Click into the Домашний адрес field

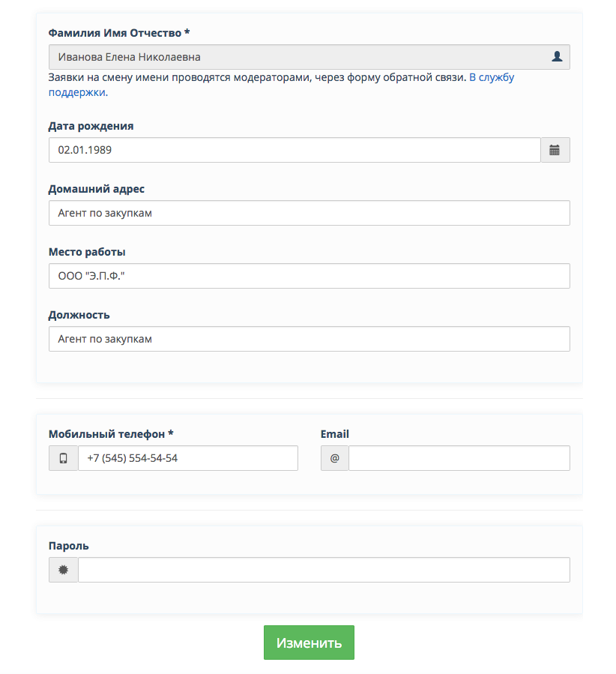pyautogui.click(x=309, y=213)
